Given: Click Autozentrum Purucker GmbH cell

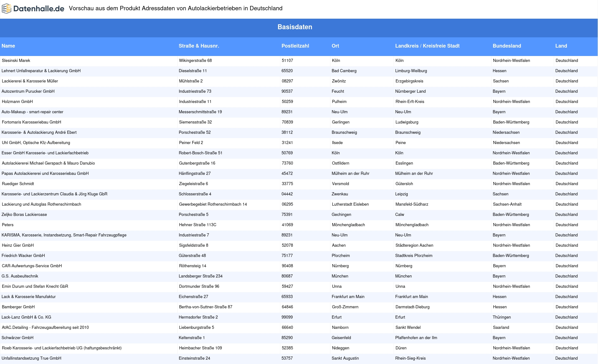Looking at the screenshot, I should coord(28,91).
